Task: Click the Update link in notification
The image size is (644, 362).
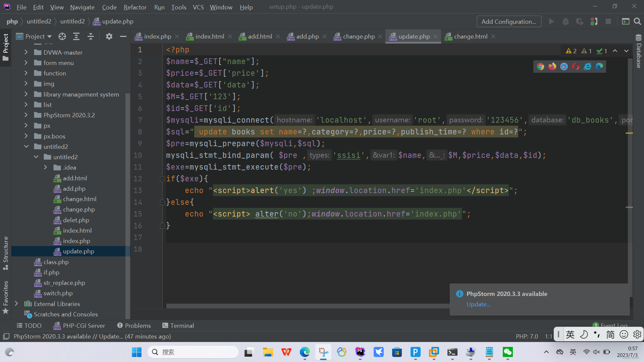Action: (x=478, y=304)
